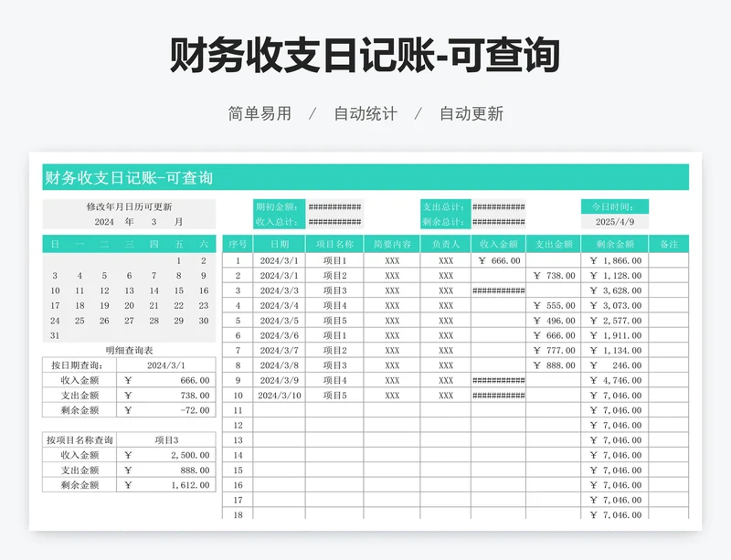Click the 2,500.00 project income value
The width and height of the screenshot is (731, 560).
pyautogui.click(x=191, y=455)
